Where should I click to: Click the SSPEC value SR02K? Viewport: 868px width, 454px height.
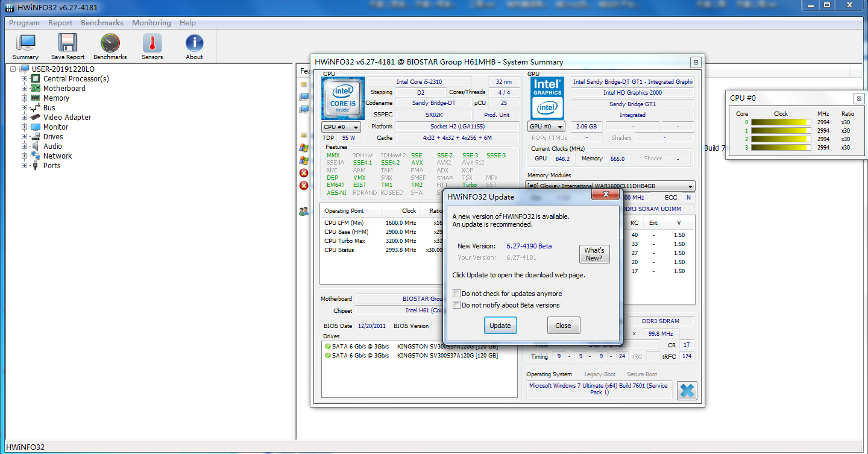[433, 115]
